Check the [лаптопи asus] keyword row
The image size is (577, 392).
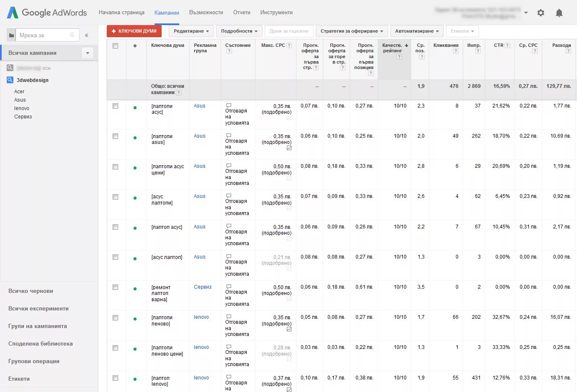tap(115, 136)
